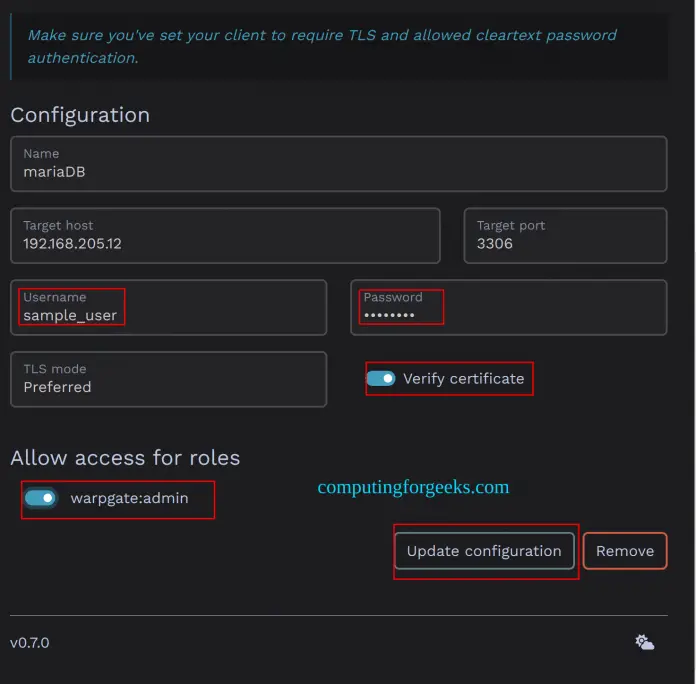This screenshot has width=696, height=684.
Task: Click into the Target host field
Action: tap(225, 236)
